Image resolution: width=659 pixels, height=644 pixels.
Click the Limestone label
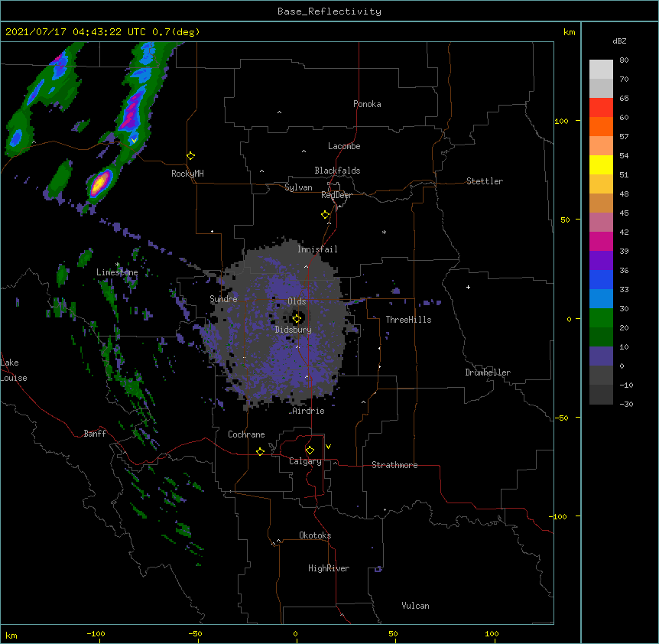[x=117, y=272]
